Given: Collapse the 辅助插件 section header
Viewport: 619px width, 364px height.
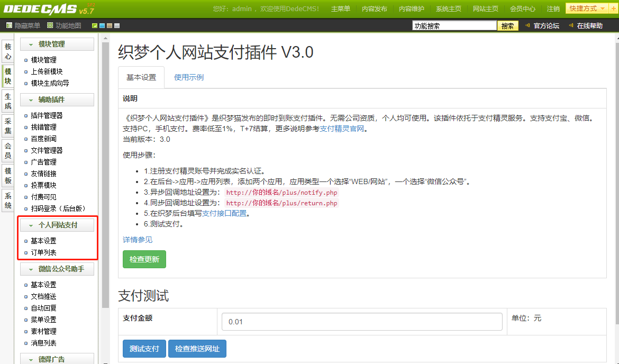Looking at the screenshot, I should [57, 100].
